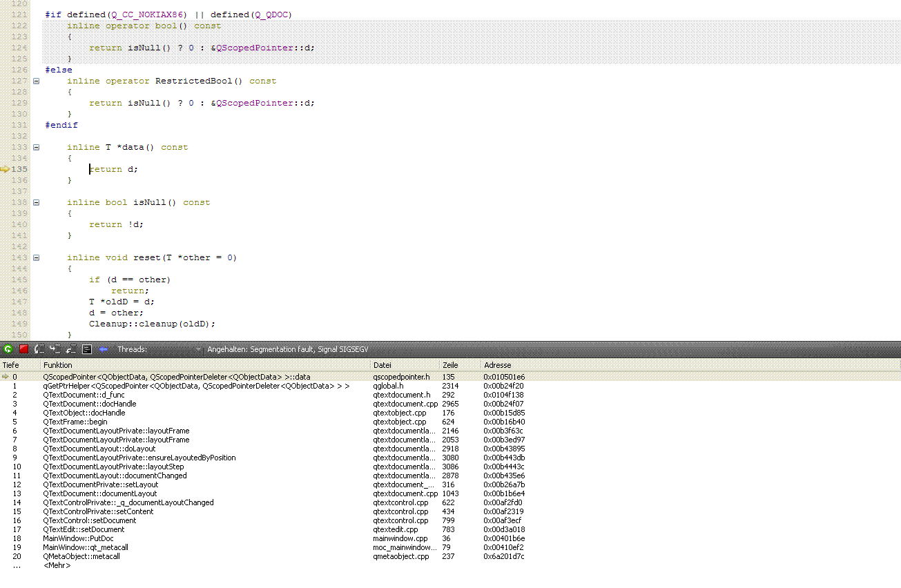
Task: Click '#endif' preprocessor line
Action: pos(61,125)
